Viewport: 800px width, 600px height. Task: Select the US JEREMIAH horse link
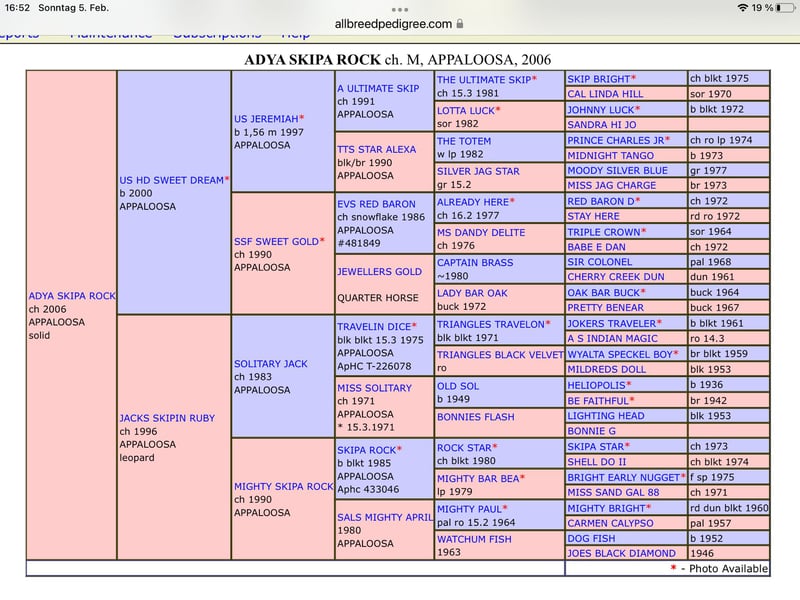[265, 118]
